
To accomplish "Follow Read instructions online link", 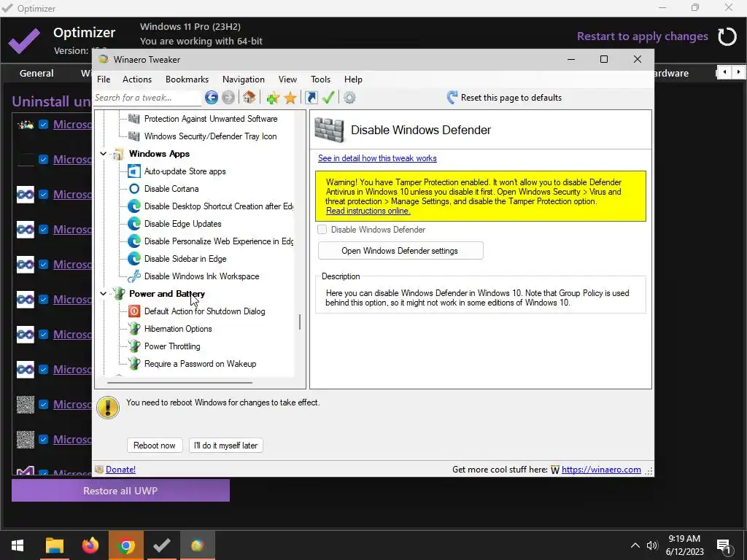I will tap(368, 211).
